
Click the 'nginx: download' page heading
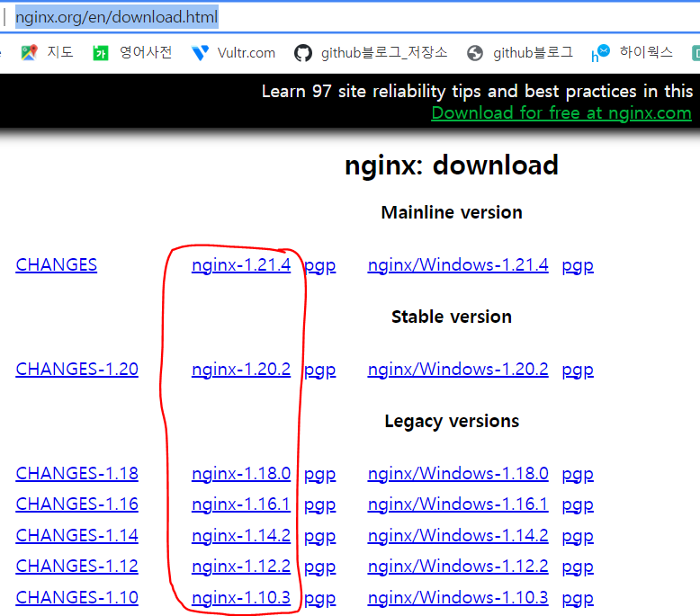coord(452,165)
